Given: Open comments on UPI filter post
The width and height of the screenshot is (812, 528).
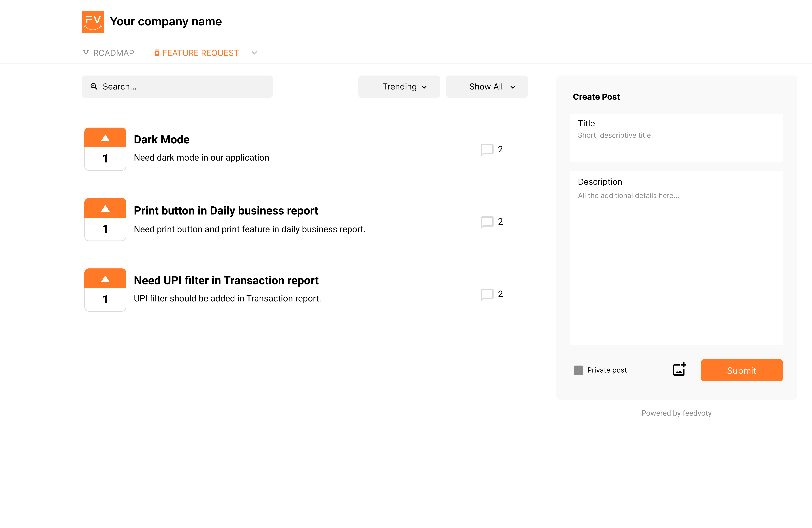Looking at the screenshot, I should (x=487, y=294).
